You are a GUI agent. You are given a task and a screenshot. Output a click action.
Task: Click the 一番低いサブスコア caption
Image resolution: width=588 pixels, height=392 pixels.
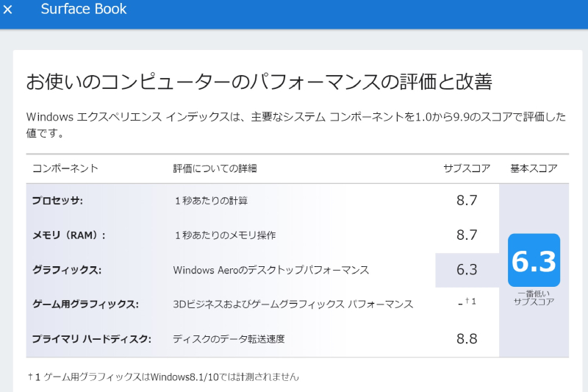click(x=534, y=298)
